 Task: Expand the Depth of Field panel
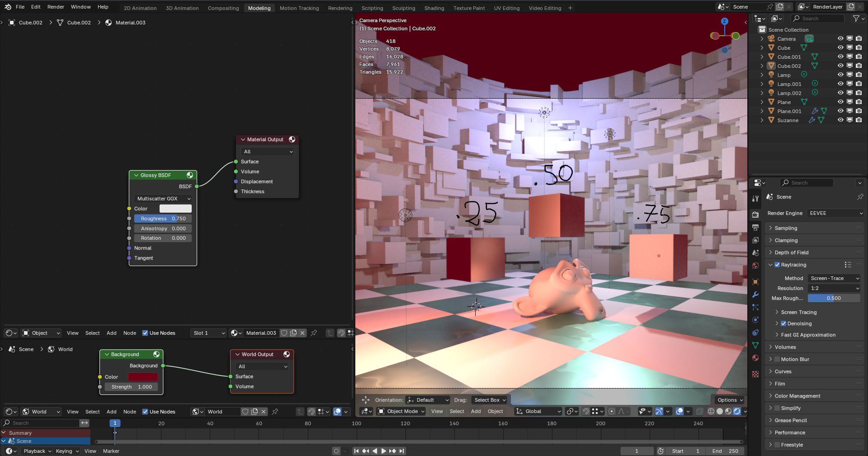click(815, 252)
